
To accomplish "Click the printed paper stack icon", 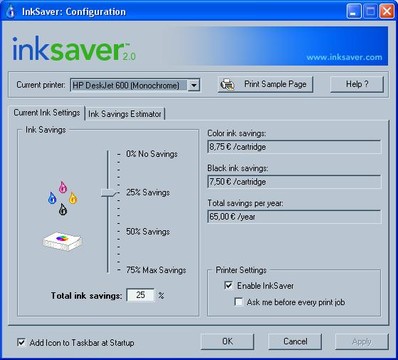I will tap(62, 240).
